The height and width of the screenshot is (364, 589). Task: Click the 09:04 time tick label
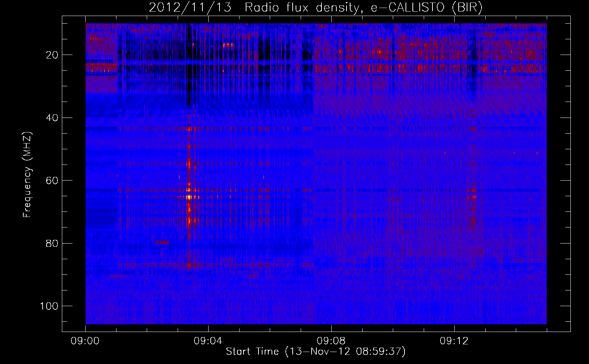click(x=208, y=341)
